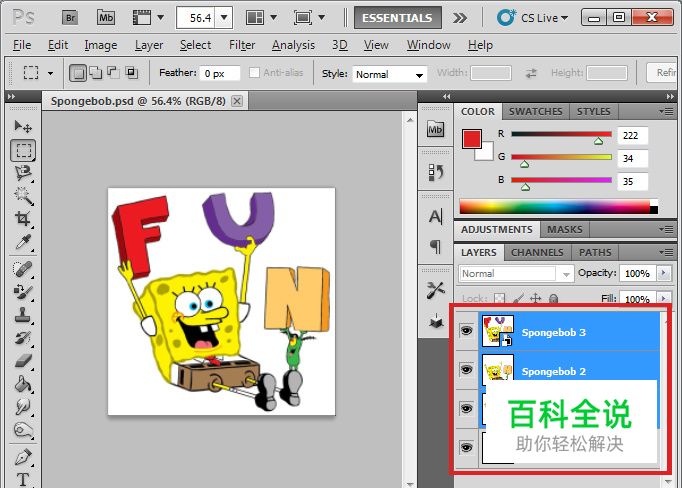Viewport: 682px width, 488px height.
Task: Select the Horizontal Type tool
Action: (x=23, y=479)
